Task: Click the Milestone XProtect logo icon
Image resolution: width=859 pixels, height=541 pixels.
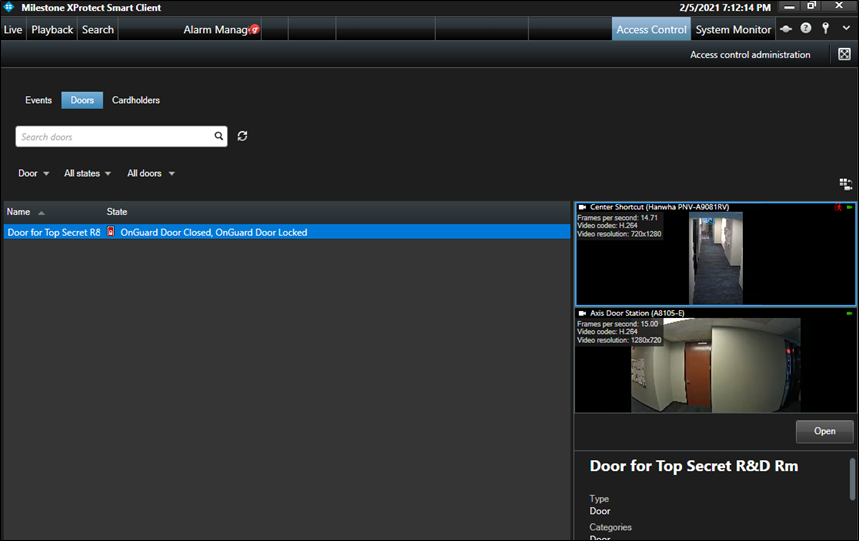Action: point(8,7)
